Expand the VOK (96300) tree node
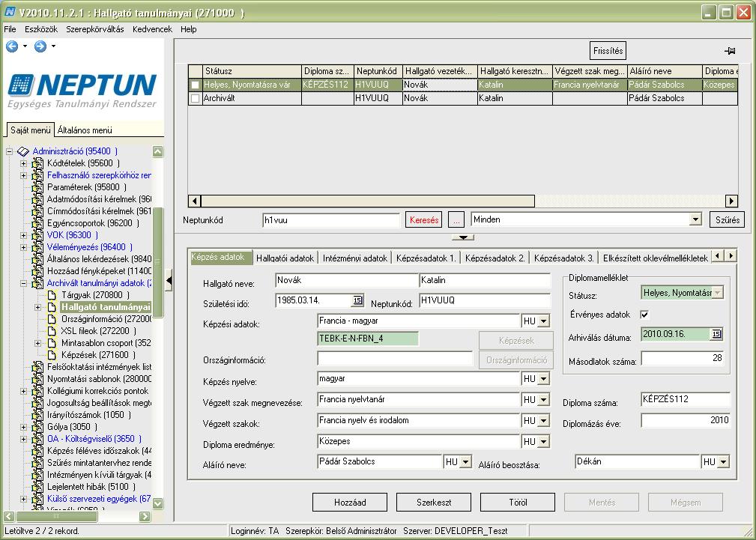The height and width of the screenshot is (540, 756). pyautogui.click(x=24, y=235)
